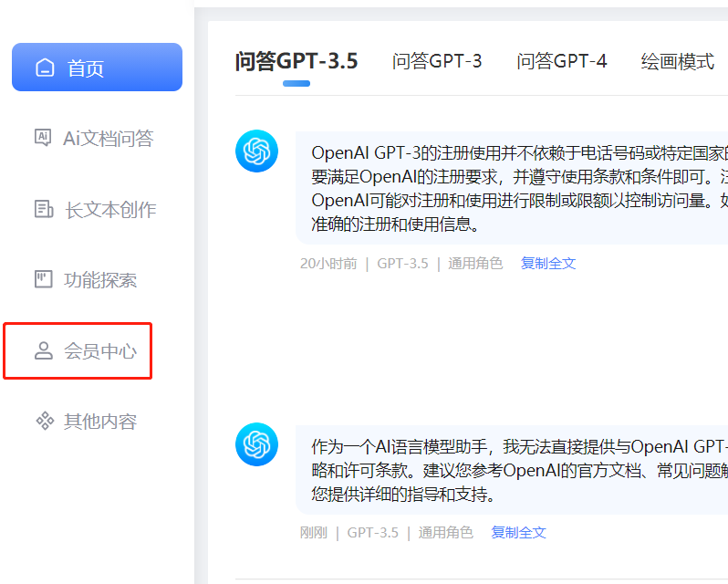Image resolution: width=728 pixels, height=584 pixels.
Task: Open the 问答GPT-4 tab
Action: pos(561,61)
